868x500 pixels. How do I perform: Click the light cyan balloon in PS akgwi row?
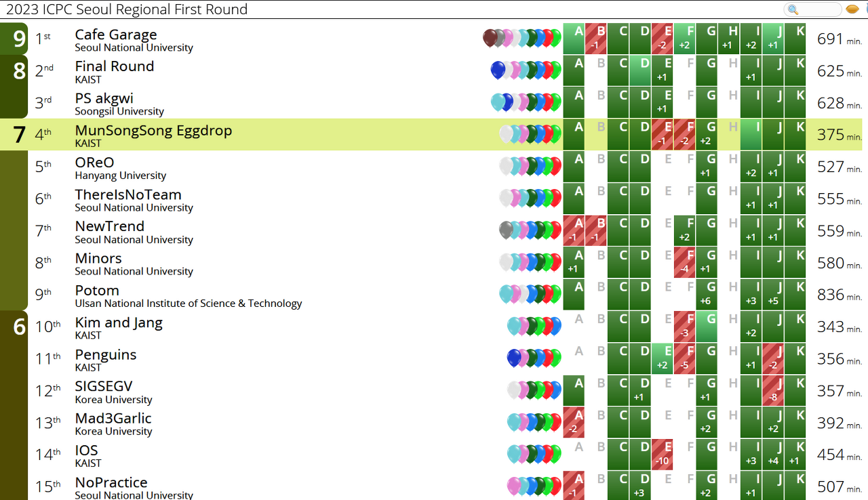498,102
